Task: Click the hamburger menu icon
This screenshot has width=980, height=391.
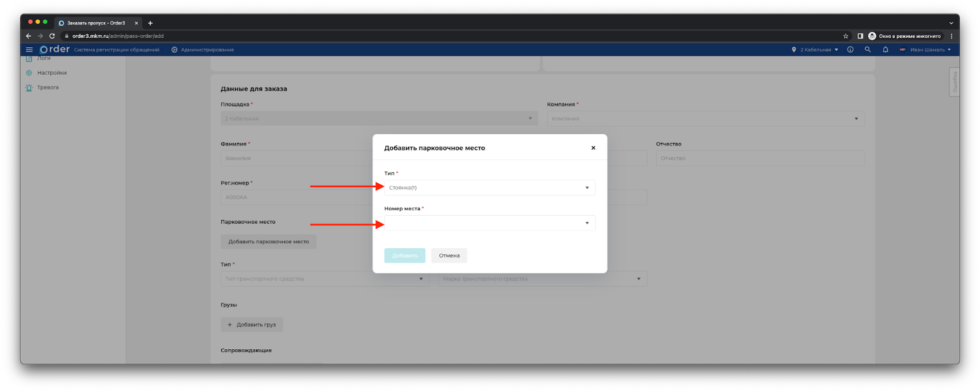Action: (x=29, y=50)
